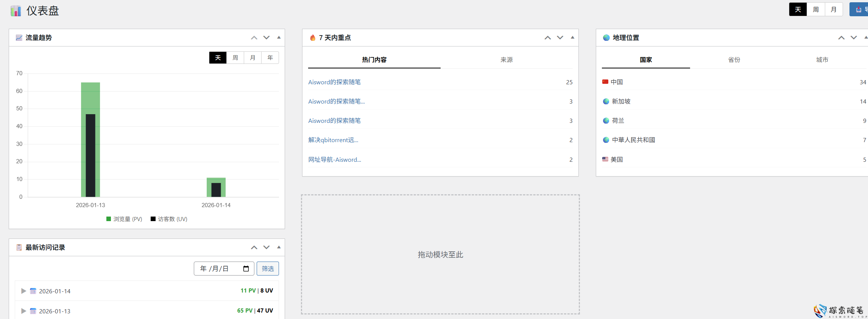Move 7天内重点 panel up
This screenshot has width=868, height=319.
pyautogui.click(x=548, y=37)
